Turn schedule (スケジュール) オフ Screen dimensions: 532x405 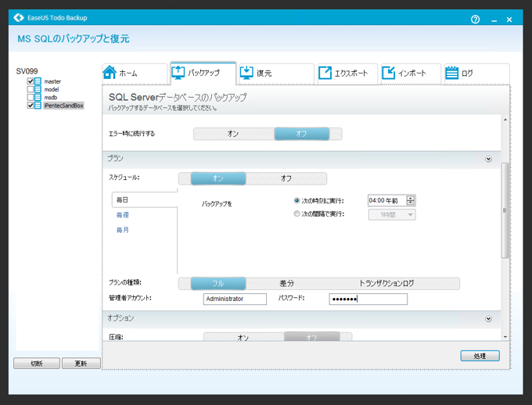point(286,178)
